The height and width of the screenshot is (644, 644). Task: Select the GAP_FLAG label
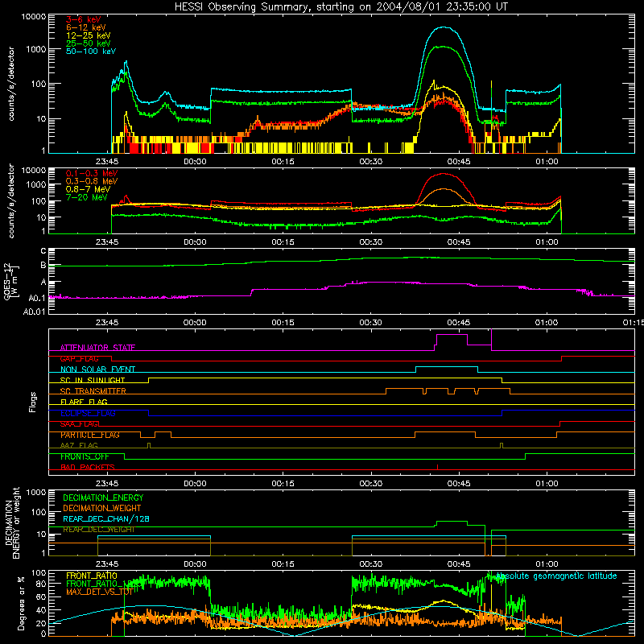click(79, 358)
